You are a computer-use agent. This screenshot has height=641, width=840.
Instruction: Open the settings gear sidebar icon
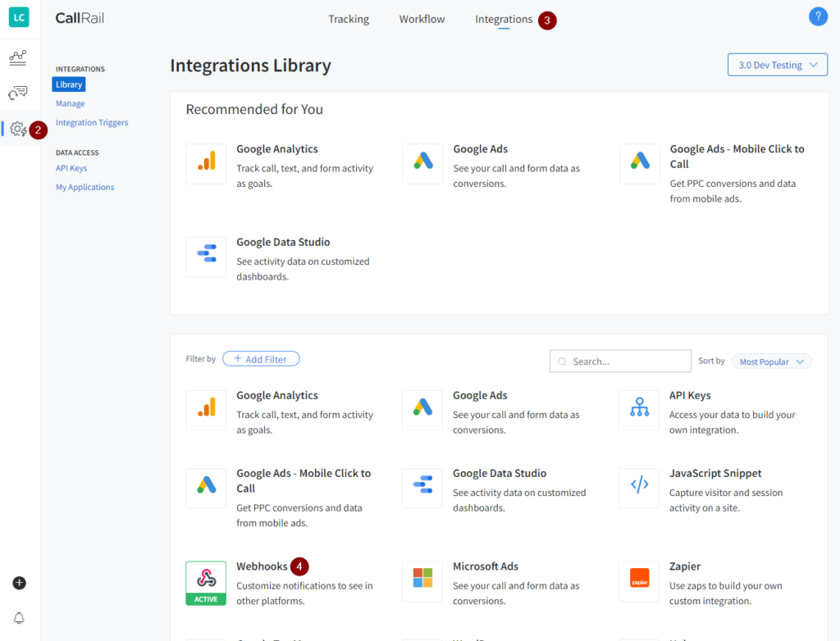18,129
